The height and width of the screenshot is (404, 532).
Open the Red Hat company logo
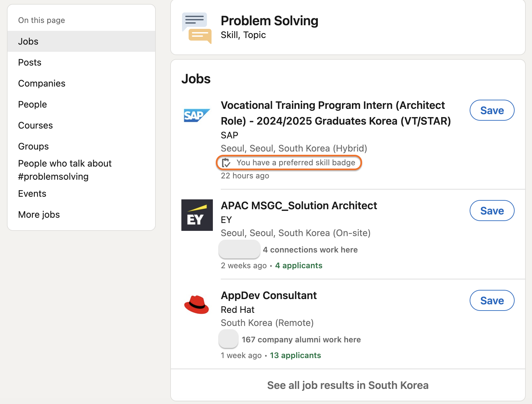[197, 305]
